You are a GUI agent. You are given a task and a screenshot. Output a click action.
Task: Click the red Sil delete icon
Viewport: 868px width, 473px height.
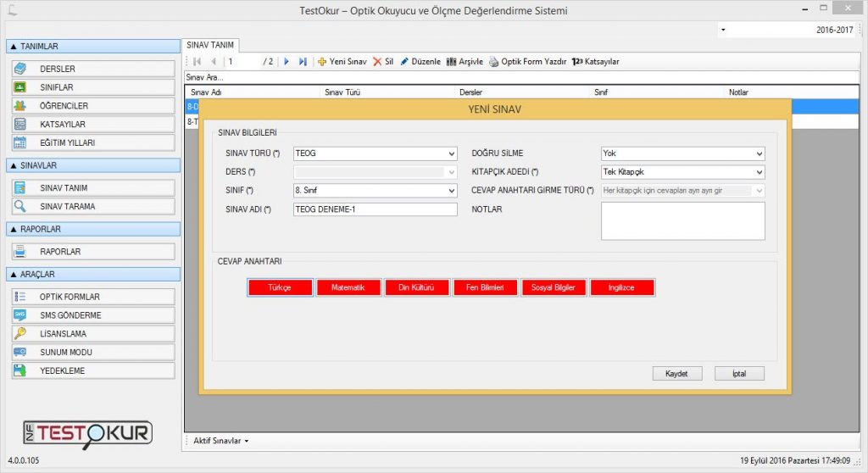[x=377, y=62]
